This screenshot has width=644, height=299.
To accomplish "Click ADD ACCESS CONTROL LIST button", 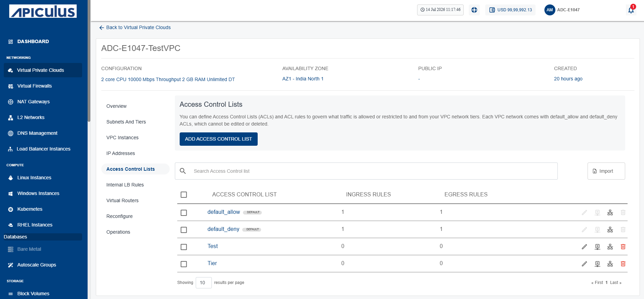I will coord(219,139).
